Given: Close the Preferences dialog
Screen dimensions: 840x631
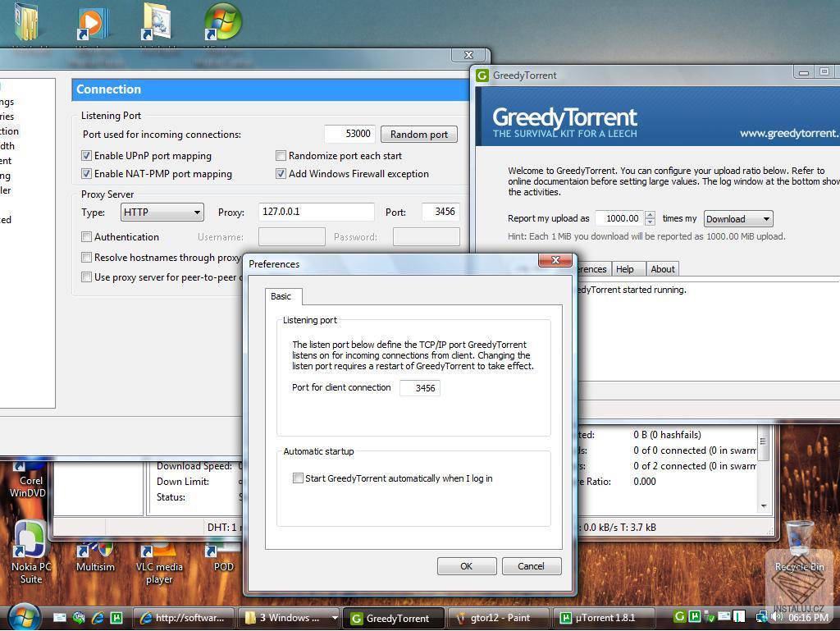Looking at the screenshot, I should click(555, 260).
